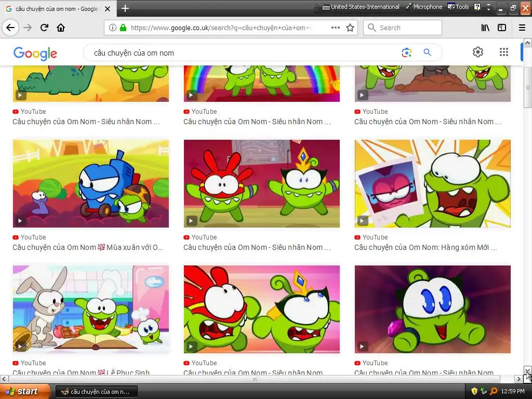Open thumbnail with pink monster photo

coord(433,183)
